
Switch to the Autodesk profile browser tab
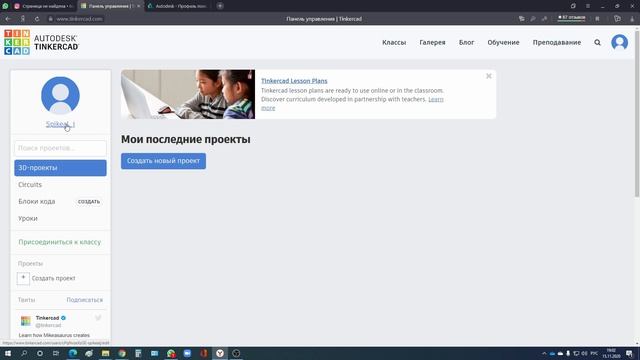pyautogui.click(x=178, y=6)
